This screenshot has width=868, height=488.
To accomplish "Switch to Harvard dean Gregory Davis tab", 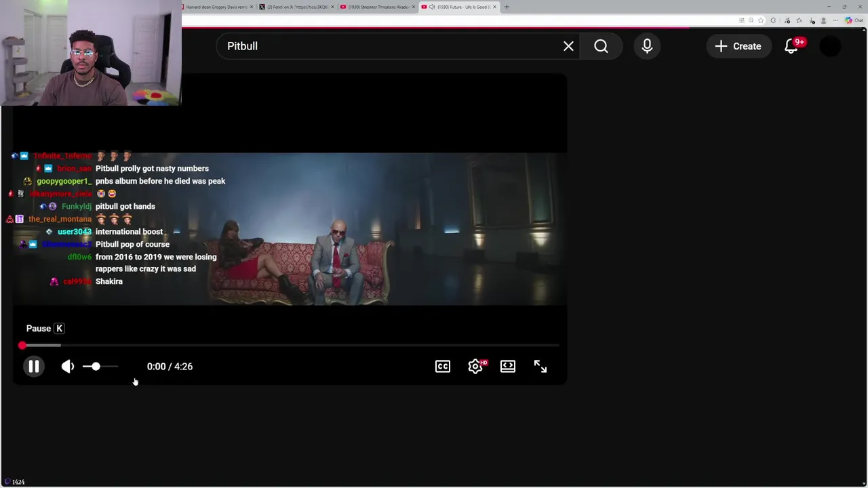I will (x=216, y=7).
